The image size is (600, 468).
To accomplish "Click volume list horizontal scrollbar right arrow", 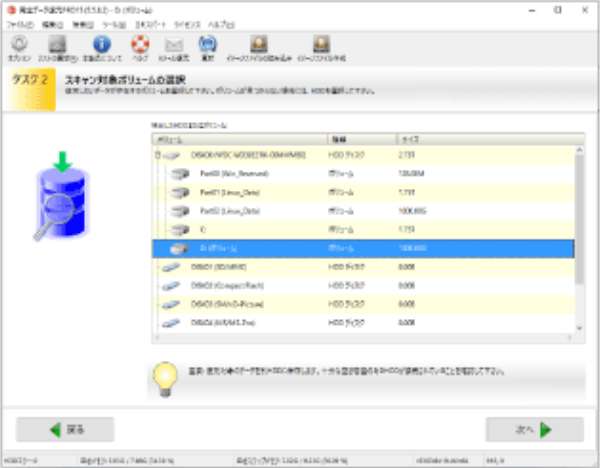I will coord(570,338).
